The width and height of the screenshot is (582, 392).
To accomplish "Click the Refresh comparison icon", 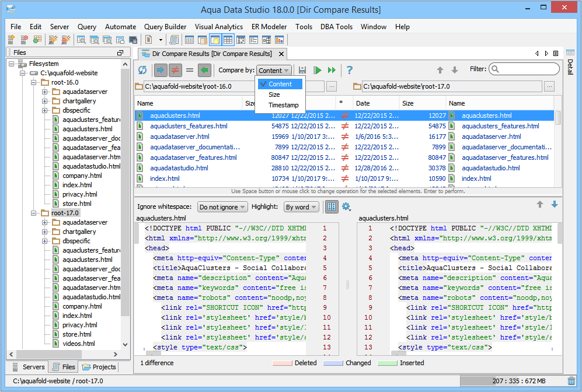I will coord(142,70).
